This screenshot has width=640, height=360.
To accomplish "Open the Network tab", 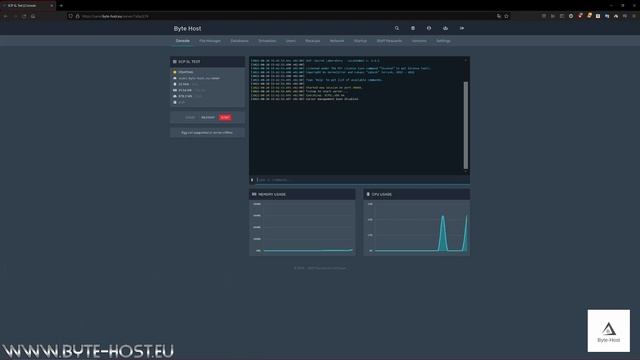I will point(337,41).
